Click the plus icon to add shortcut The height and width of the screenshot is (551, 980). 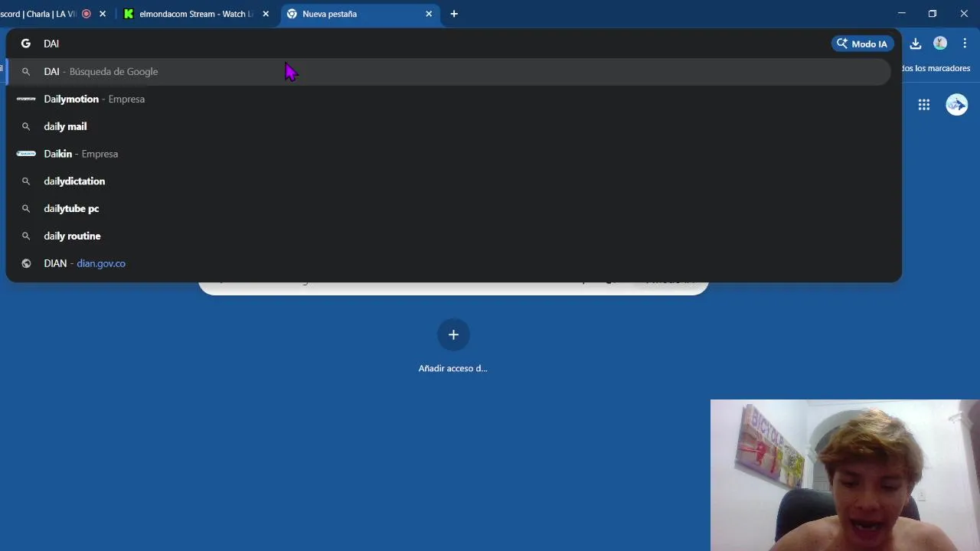(453, 334)
